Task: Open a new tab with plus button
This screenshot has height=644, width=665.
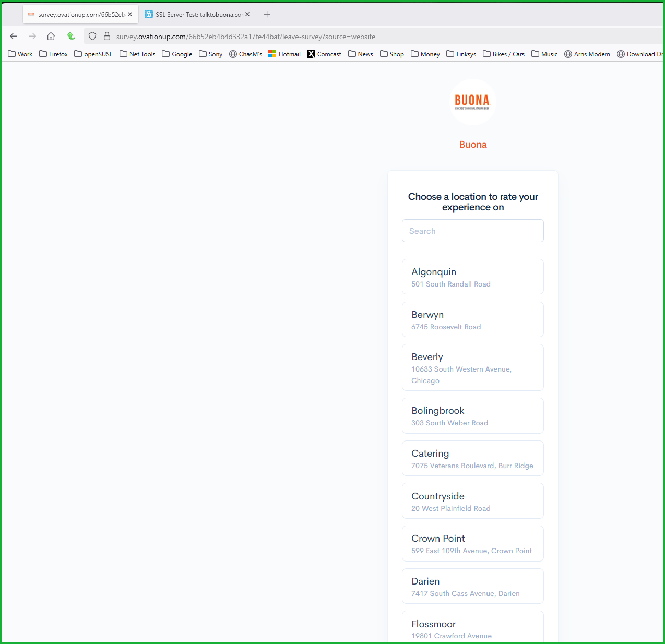Action: (x=267, y=15)
